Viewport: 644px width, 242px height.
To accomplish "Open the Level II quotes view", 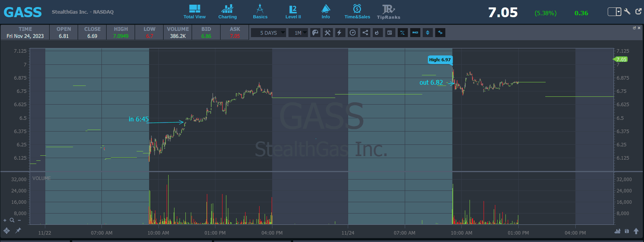I will 293,12.
